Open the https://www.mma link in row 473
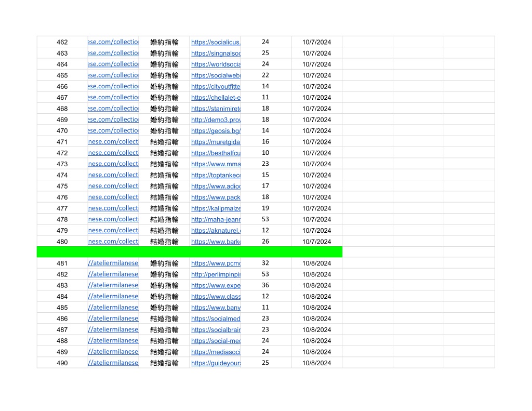Screen dimensions: 532x411 [216, 164]
